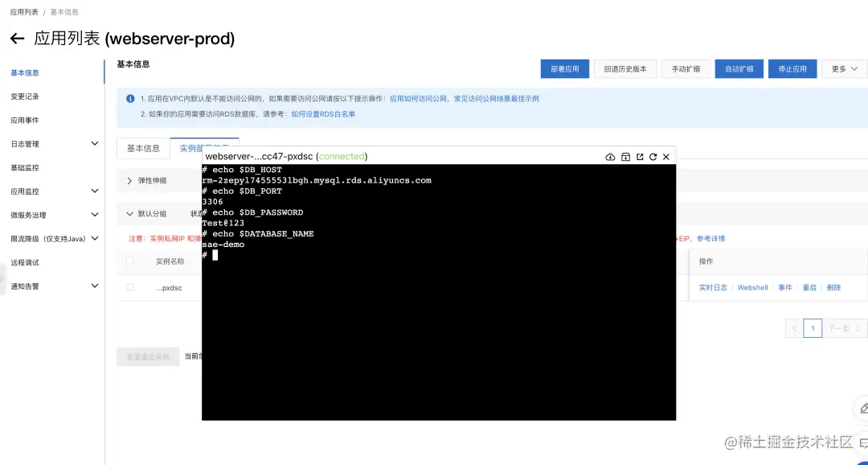Viewport: 868px width, 465px height.
Task: Click the 重启 action link
Action: [x=809, y=288]
